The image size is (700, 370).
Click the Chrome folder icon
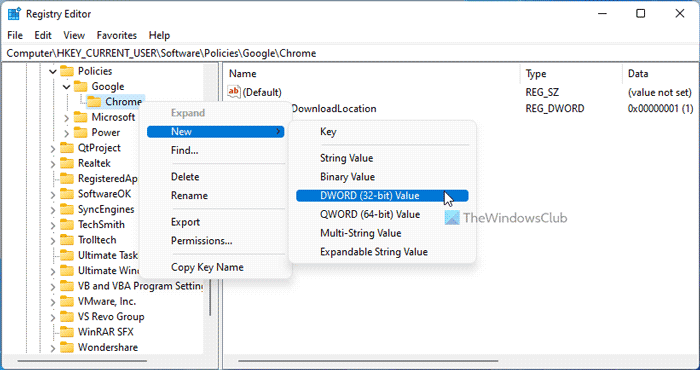[94, 102]
